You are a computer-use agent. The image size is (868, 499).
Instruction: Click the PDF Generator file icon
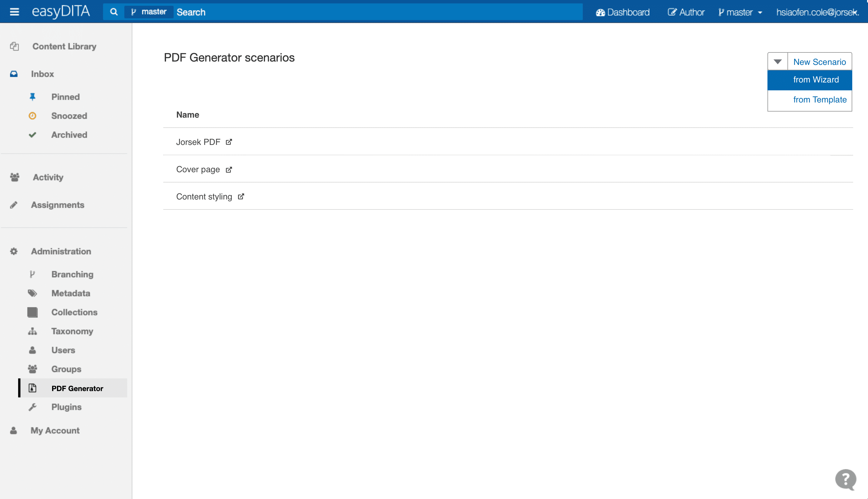tap(32, 388)
